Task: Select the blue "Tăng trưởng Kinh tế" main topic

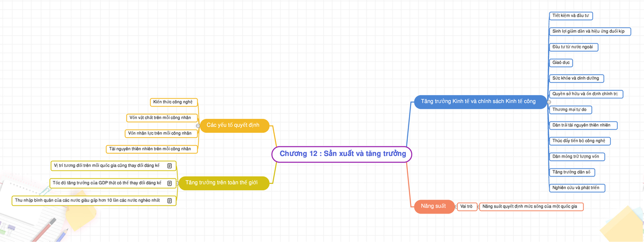Action: click(x=479, y=101)
